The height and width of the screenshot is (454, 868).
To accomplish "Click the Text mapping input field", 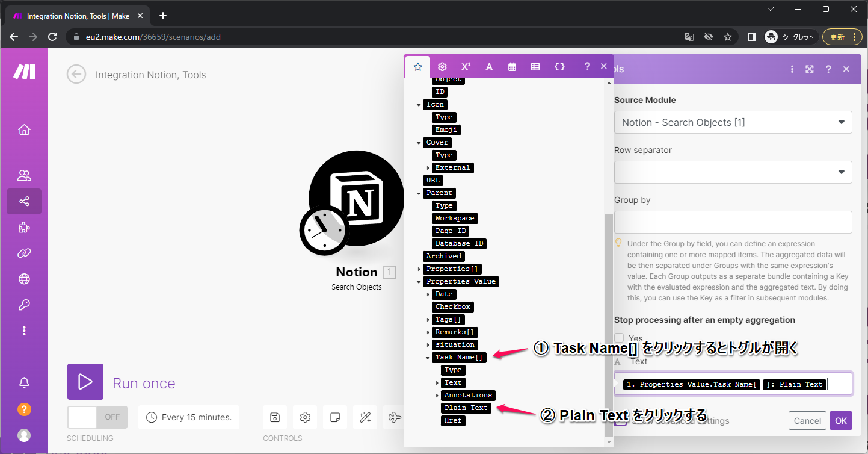I will (x=733, y=384).
